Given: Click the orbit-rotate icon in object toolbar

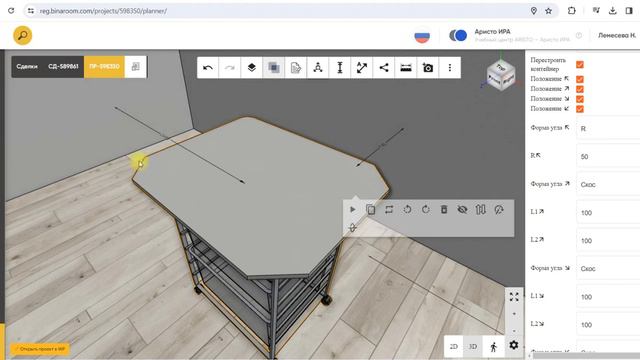Looking at the screenshot, I should tap(353, 227).
